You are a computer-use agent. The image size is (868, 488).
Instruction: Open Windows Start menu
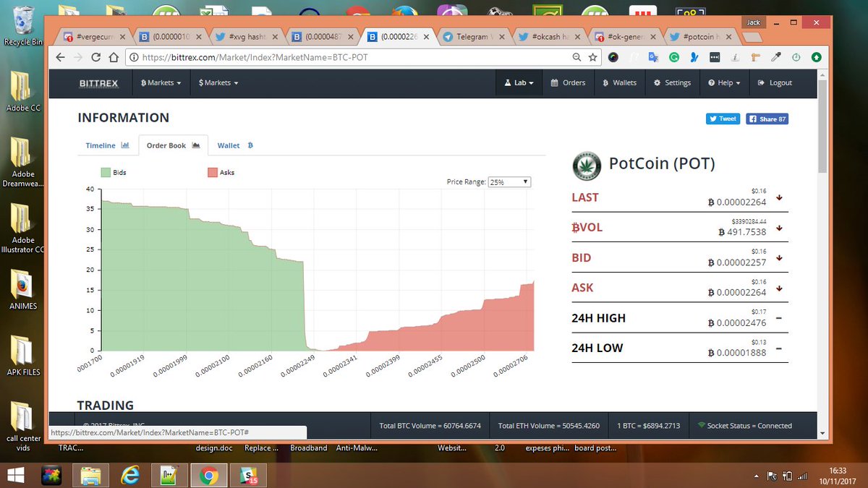pos(16,476)
